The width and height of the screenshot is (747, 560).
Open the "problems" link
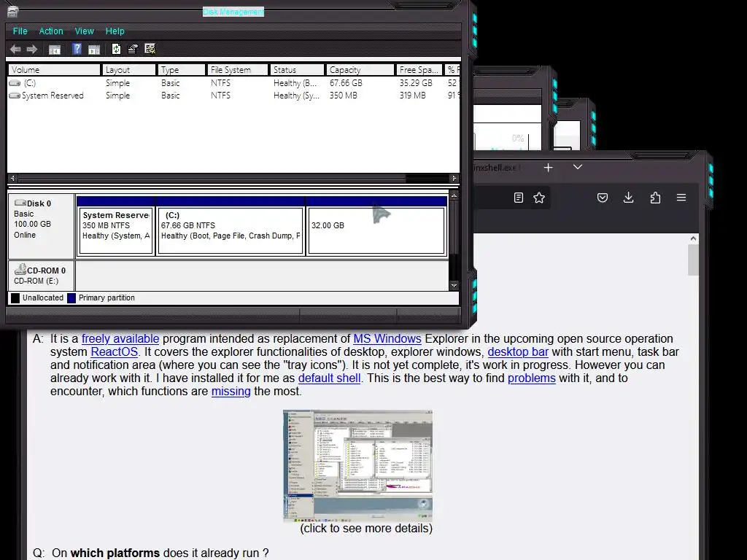pyautogui.click(x=532, y=378)
